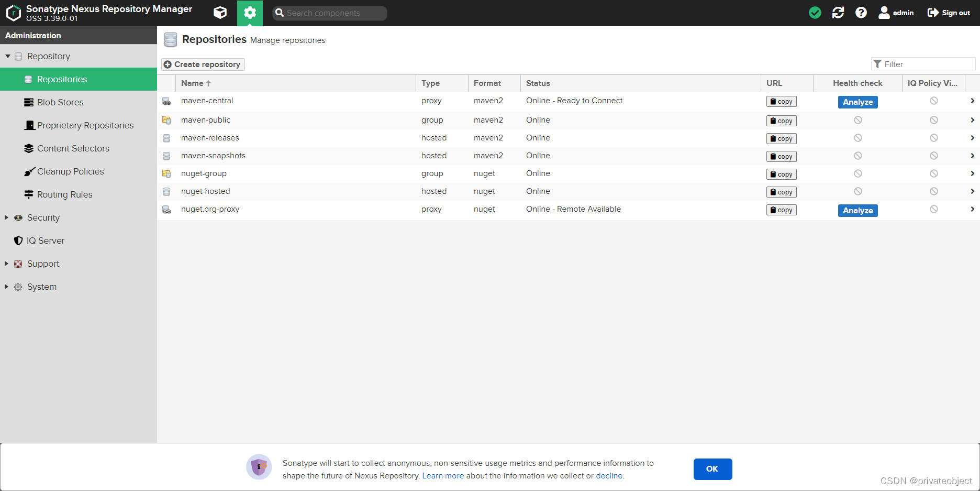Open Cleanup Policies in the sidebar

(79, 171)
